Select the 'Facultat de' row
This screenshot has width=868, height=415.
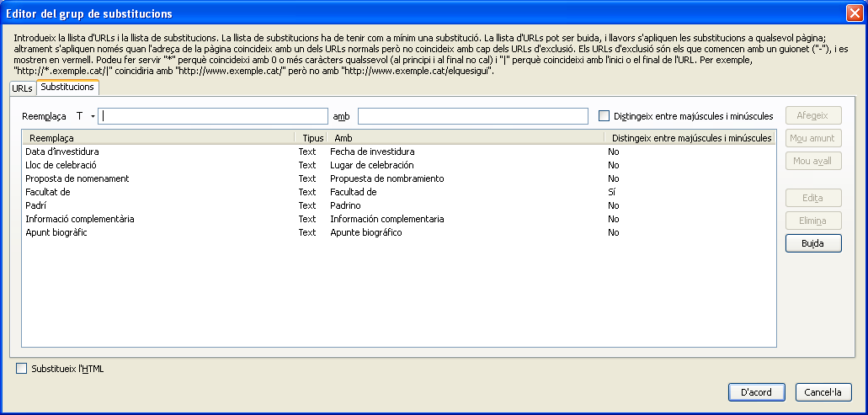47,192
